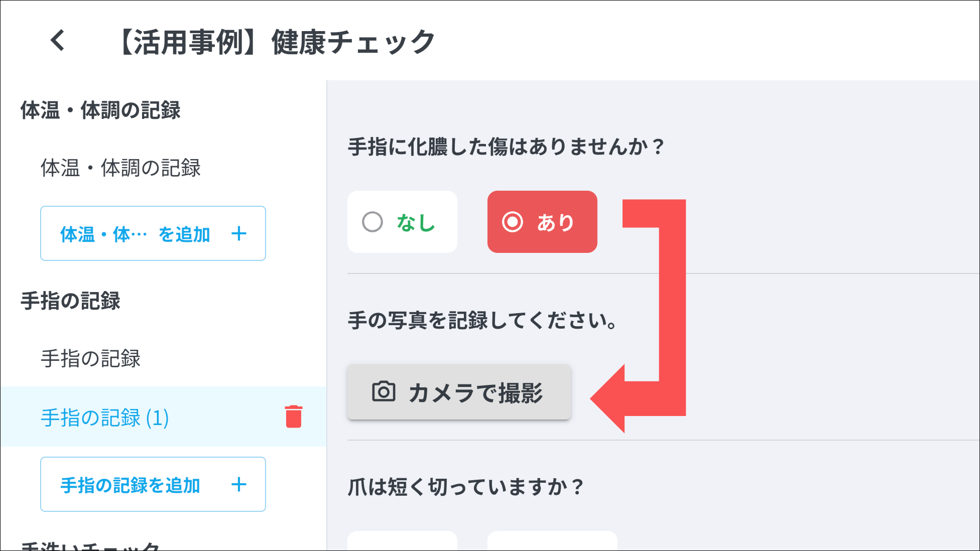This screenshot has height=551, width=980.
Task: Select 手指の記録 (1) in sidebar
Action: tap(104, 418)
